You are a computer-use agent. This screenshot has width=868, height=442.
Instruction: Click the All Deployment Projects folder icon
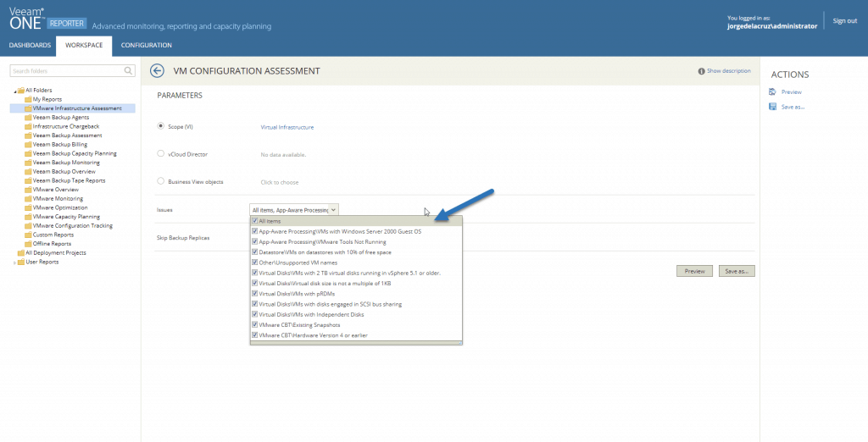pos(21,253)
